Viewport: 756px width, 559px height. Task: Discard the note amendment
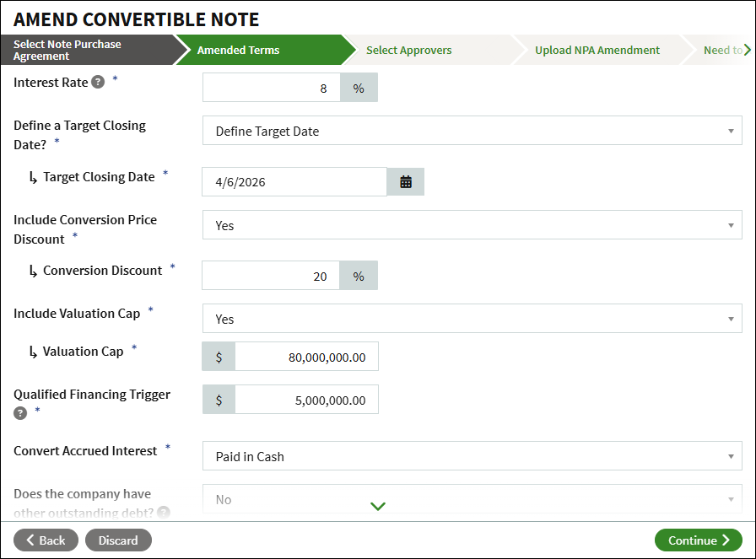point(118,540)
